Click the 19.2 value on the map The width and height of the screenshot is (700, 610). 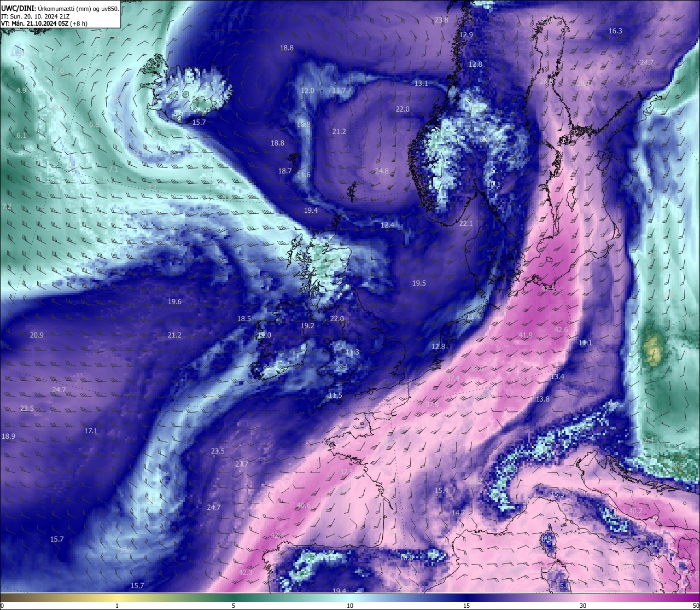tap(308, 326)
